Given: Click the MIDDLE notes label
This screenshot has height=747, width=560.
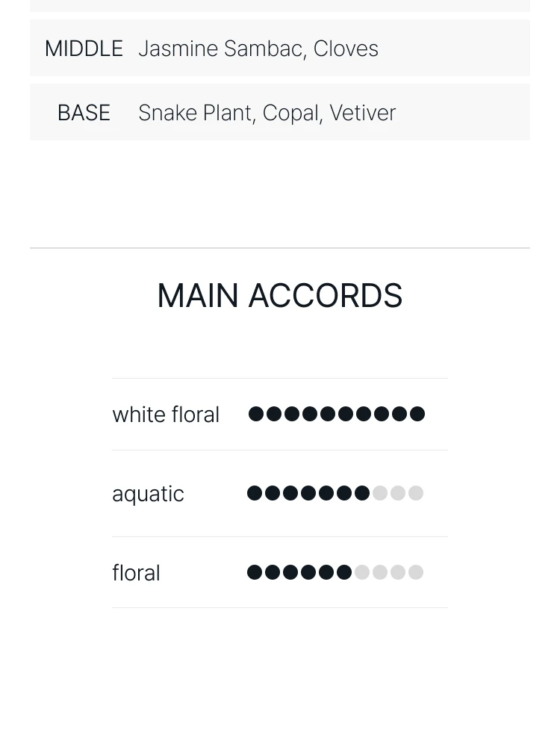Looking at the screenshot, I should [84, 49].
